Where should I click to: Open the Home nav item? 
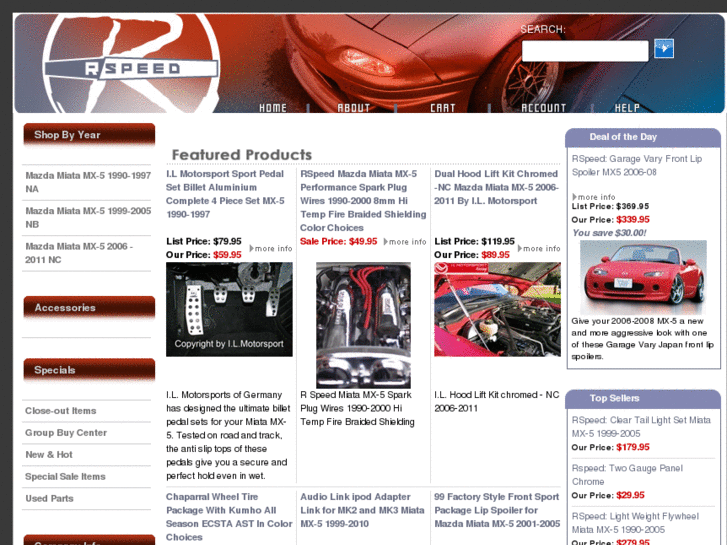point(273,108)
